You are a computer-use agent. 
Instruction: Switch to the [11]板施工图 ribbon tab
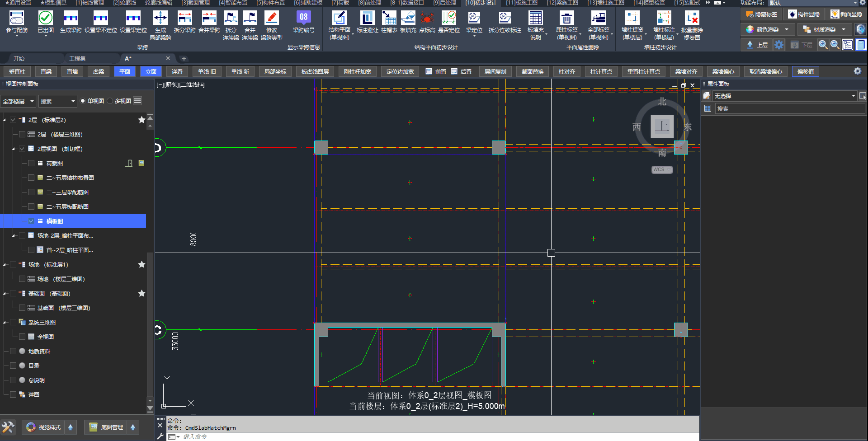point(521,3)
